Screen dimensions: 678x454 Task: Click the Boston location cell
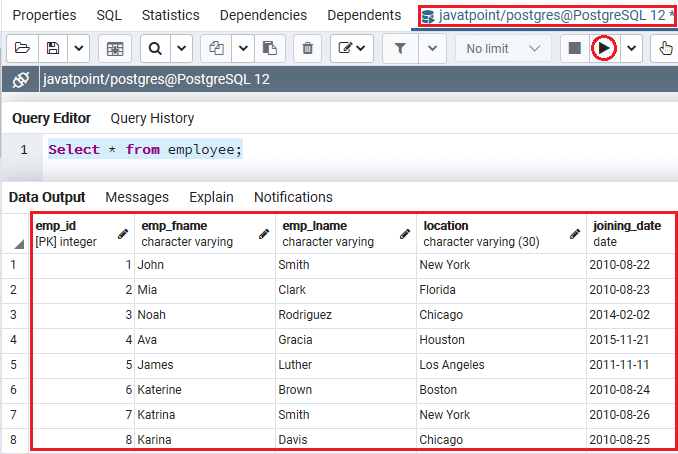502,390
